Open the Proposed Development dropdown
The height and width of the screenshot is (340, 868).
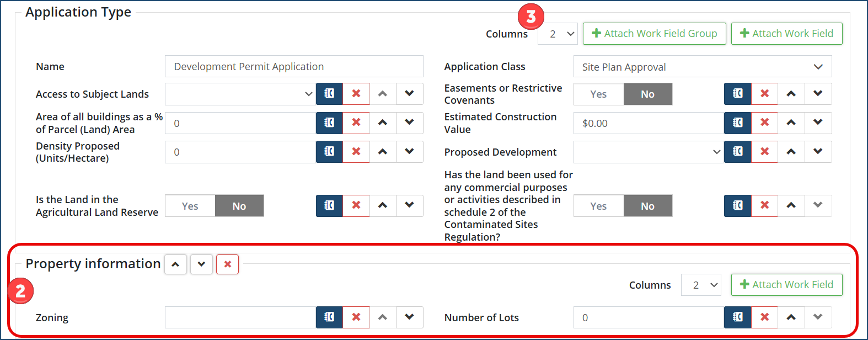click(x=648, y=152)
